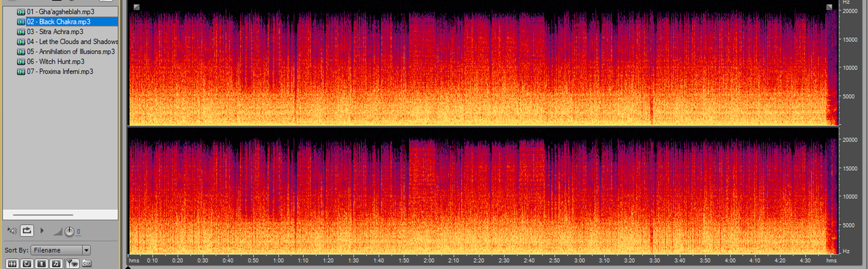868x269 pixels.
Task: Select 07 - Proxima Inferni.mp3 file
Action: pos(60,71)
